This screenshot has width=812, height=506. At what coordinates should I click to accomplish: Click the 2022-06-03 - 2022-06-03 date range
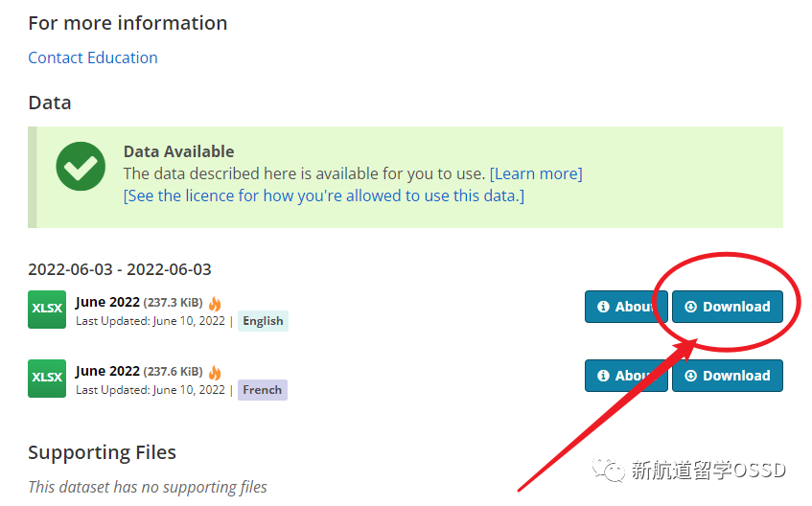(x=120, y=269)
